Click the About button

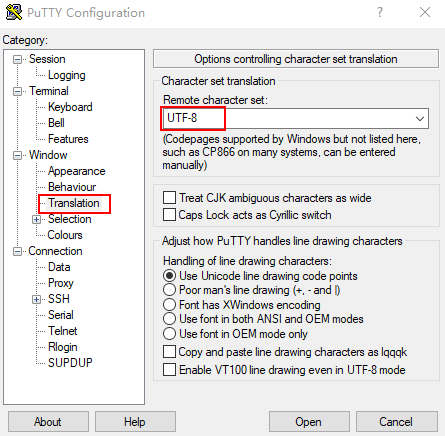coord(48,422)
